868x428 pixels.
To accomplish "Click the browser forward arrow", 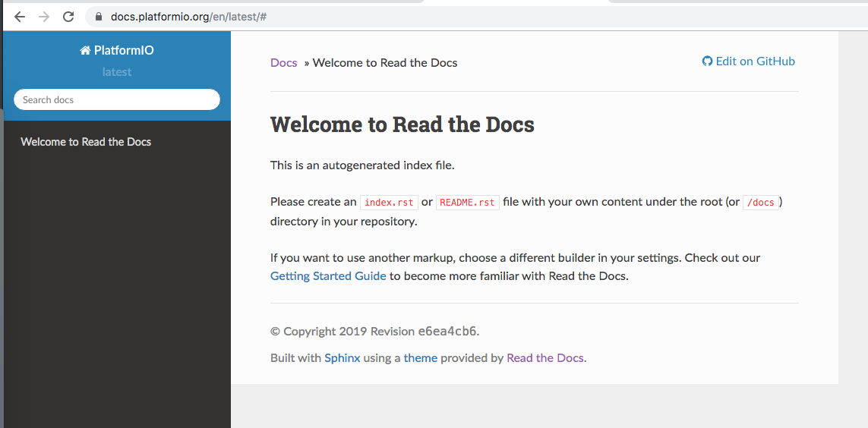I will (44, 17).
